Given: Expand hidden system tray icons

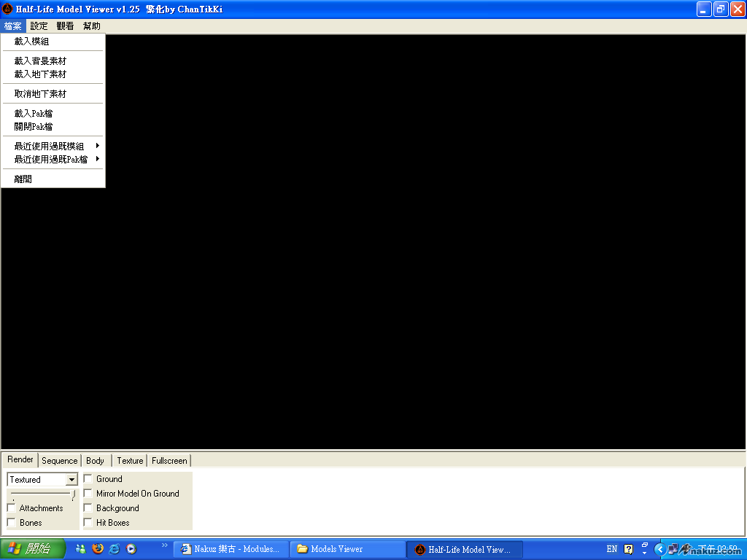Looking at the screenshot, I should [x=659, y=550].
